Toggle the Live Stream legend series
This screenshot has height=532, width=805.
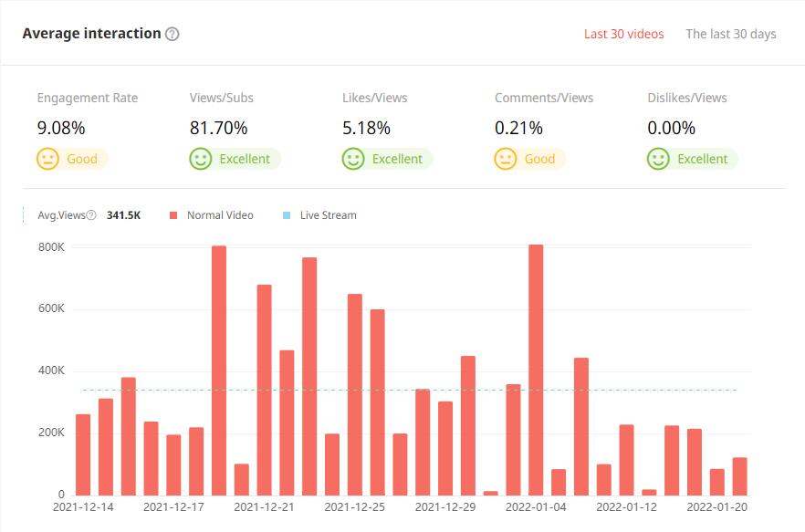point(328,215)
